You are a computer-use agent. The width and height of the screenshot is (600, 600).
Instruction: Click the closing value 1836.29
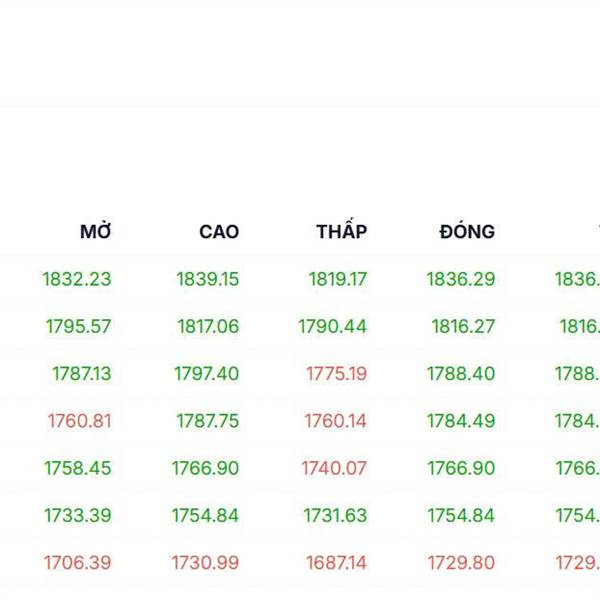pos(460,279)
